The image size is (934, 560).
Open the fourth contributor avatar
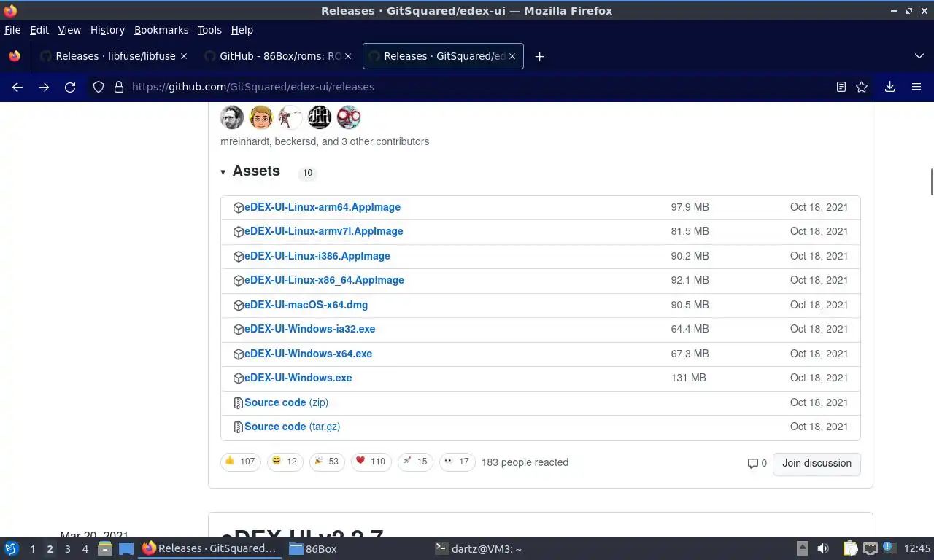pyautogui.click(x=320, y=117)
